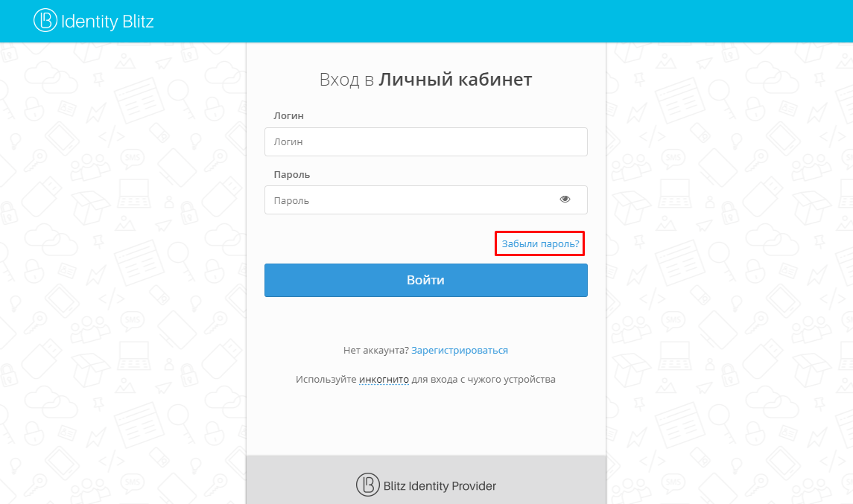The height and width of the screenshot is (504, 853).
Task: Focus the Пароль input field
Action: 410,200
